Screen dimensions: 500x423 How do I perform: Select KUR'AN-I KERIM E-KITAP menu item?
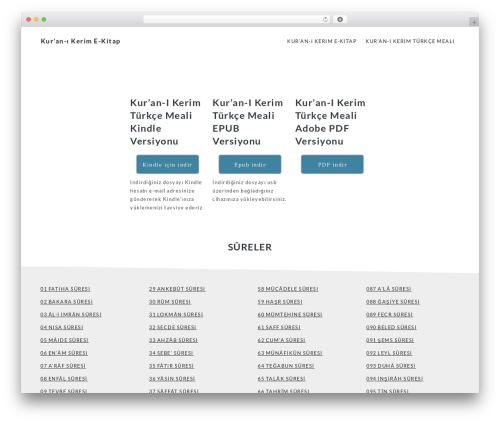(321, 41)
